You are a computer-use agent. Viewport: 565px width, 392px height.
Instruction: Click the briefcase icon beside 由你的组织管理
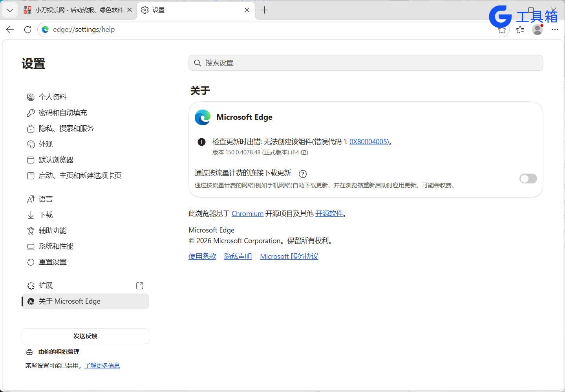(29, 352)
